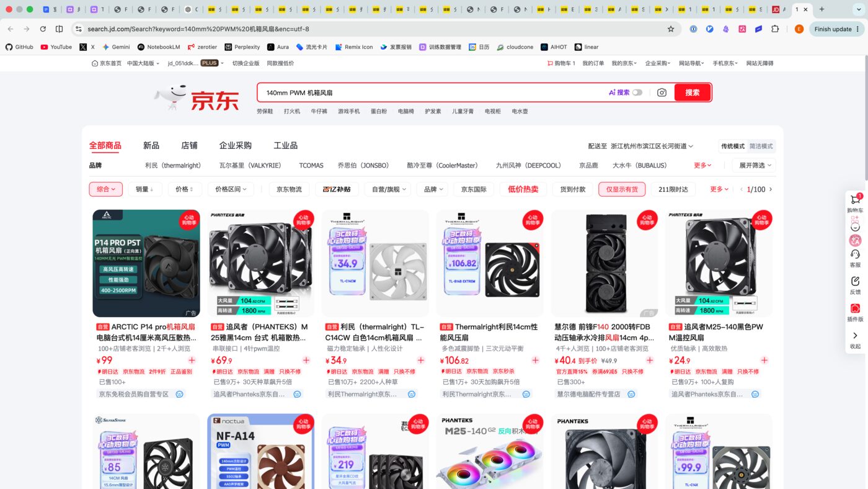
Task: Click the 反馈 edit icon in sidebar
Action: tap(855, 281)
